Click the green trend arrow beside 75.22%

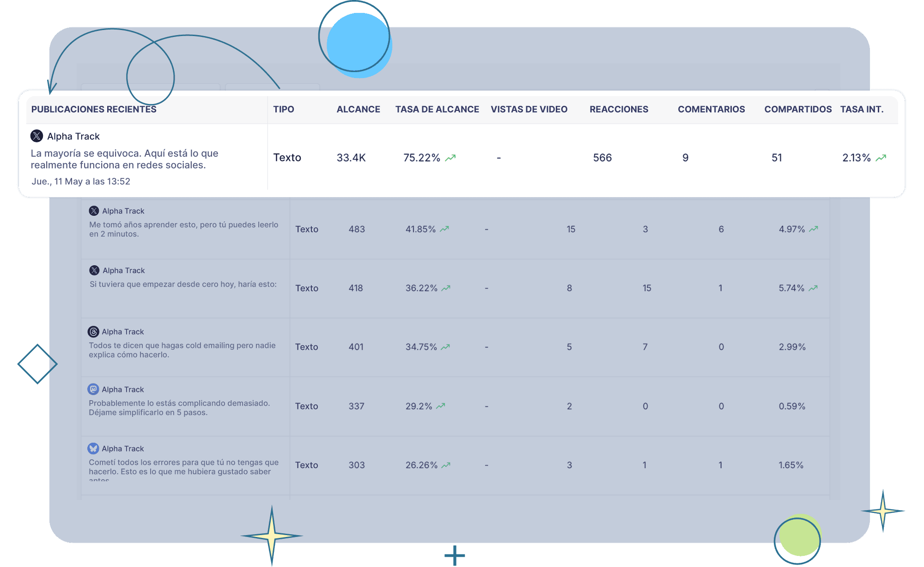click(450, 158)
